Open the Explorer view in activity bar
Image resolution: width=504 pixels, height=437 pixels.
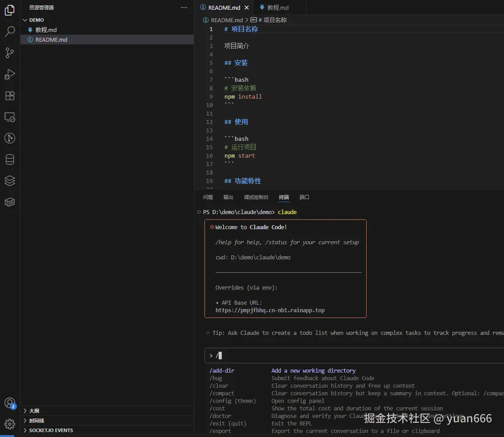pos(10,10)
